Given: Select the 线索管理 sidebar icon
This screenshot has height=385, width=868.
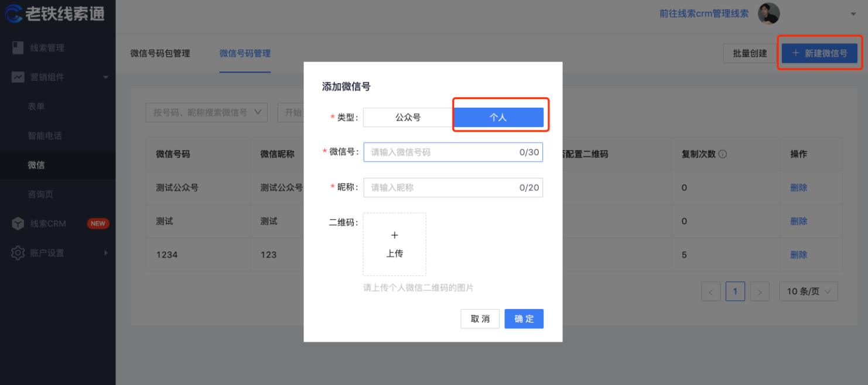Looking at the screenshot, I should click(x=18, y=47).
